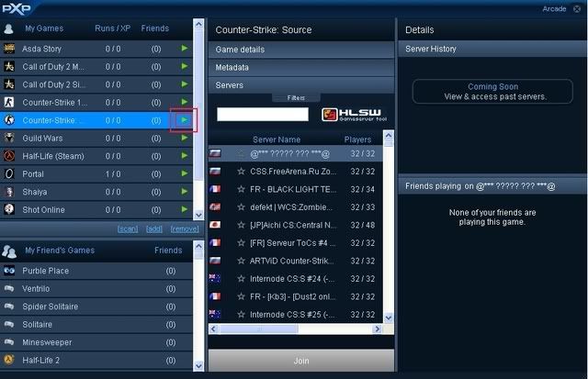Click the My Friend's Games people icon
Viewport: 588px width, 379px height.
(9, 251)
